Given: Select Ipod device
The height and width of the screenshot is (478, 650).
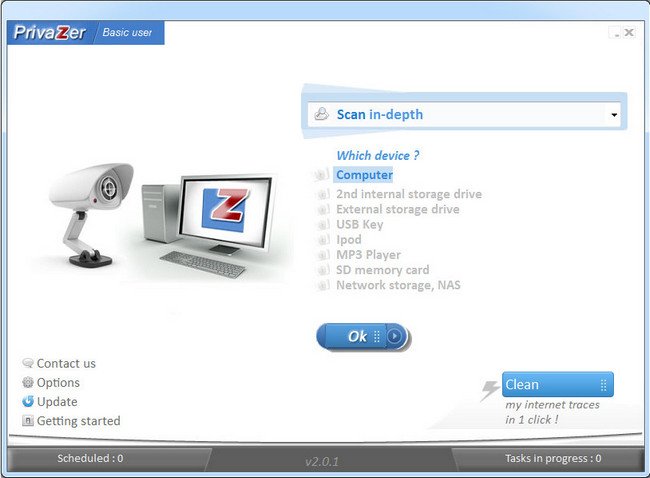Looking at the screenshot, I should (349, 240).
